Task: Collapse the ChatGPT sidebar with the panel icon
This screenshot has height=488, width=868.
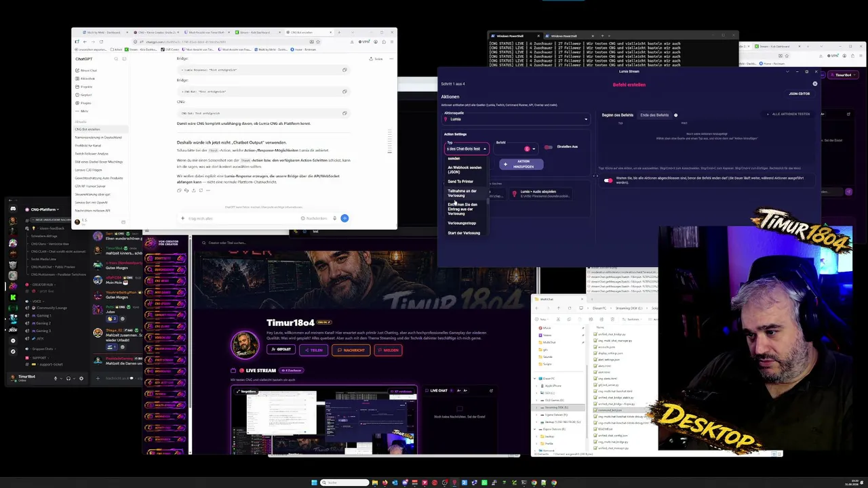Action: (x=124, y=59)
